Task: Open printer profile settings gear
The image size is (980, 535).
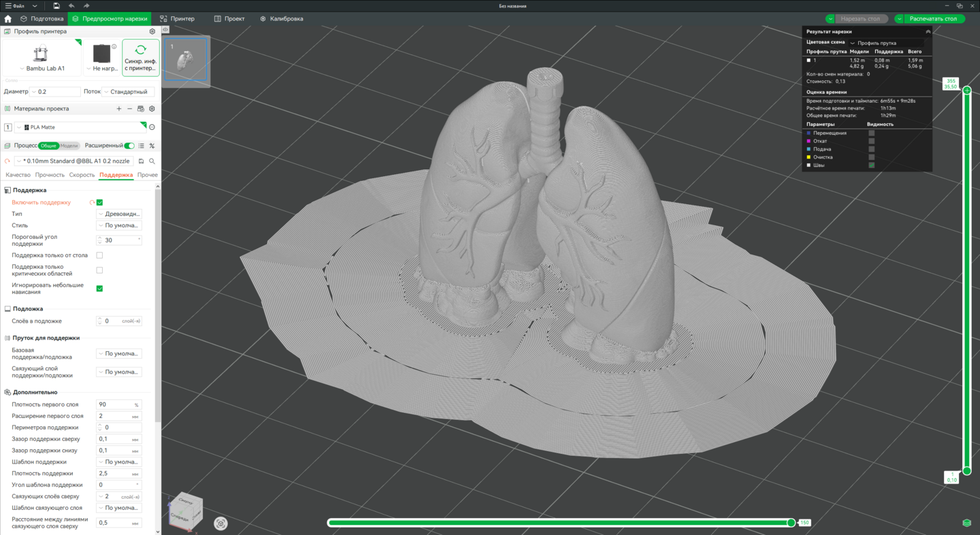Action: pos(152,31)
